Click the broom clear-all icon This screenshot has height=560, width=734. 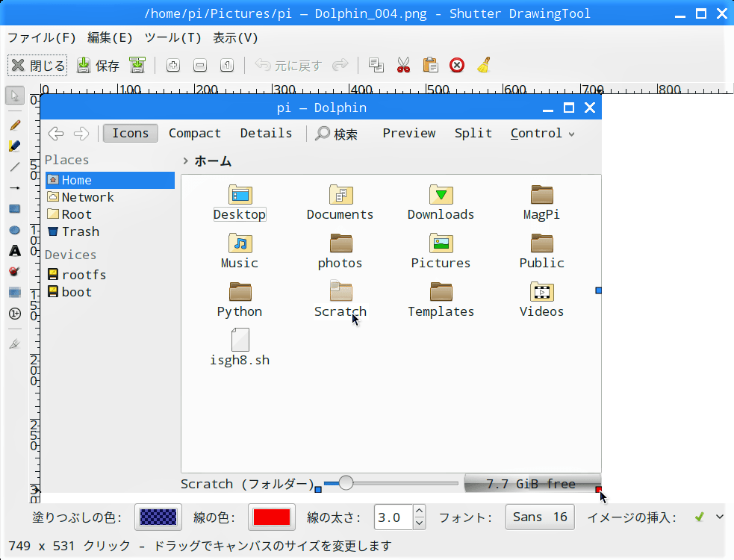tap(484, 65)
